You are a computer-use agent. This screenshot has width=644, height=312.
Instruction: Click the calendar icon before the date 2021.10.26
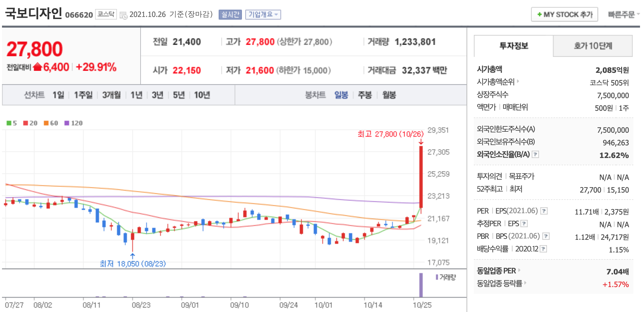[x=123, y=15]
